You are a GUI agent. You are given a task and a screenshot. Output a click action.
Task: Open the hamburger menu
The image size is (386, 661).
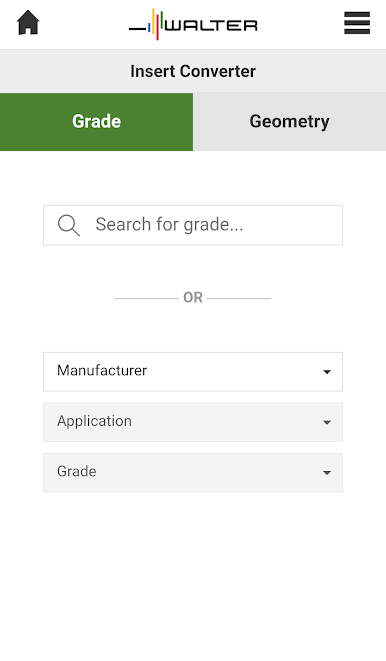click(357, 23)
